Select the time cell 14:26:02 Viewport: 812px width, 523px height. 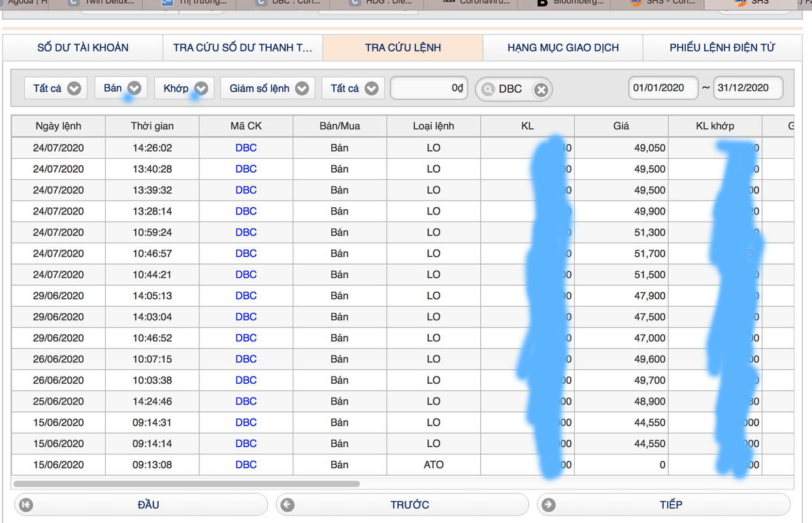(152, 148)
